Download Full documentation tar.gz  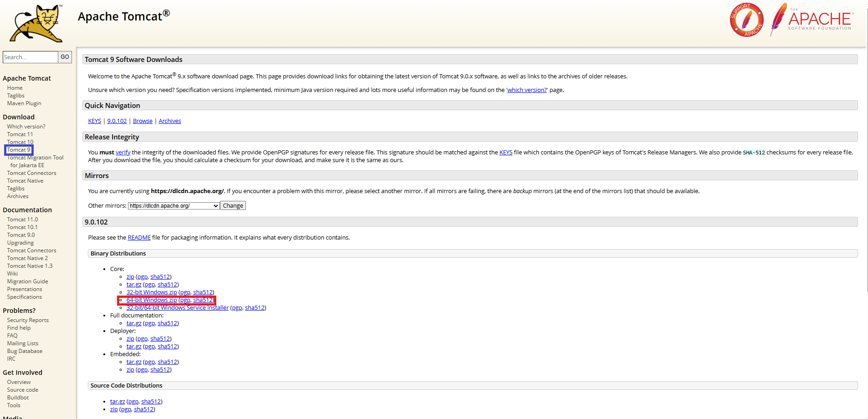pos(134,323)
